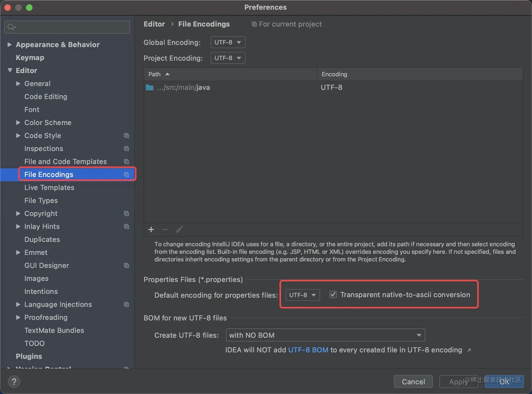
Task: Toggle Transparent native-to-ascii conversion checkbox
Action: (333, 295)
